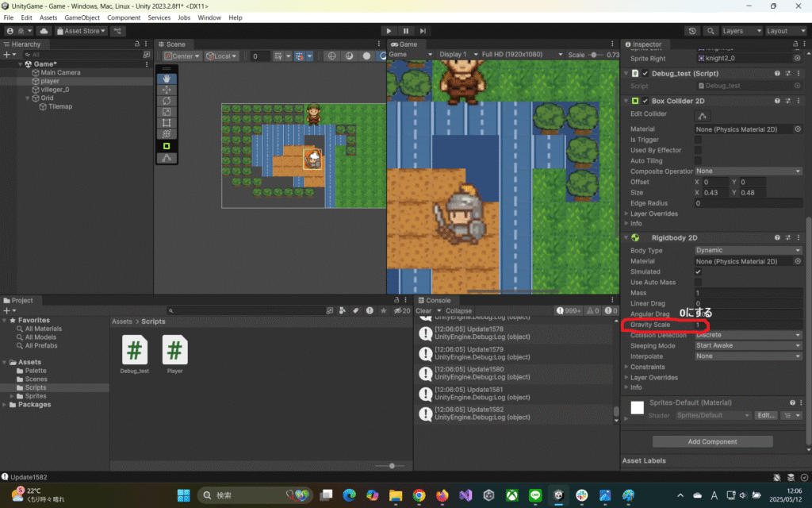Screen dimensions: 812x508
Task: Click the Step frame button
Action: point(423,31)
